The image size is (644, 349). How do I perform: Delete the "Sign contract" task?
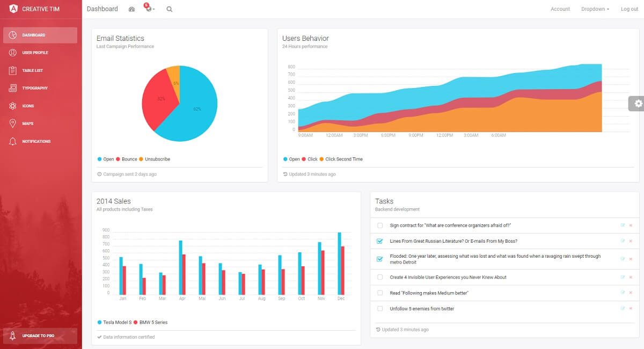coord(631,226)
